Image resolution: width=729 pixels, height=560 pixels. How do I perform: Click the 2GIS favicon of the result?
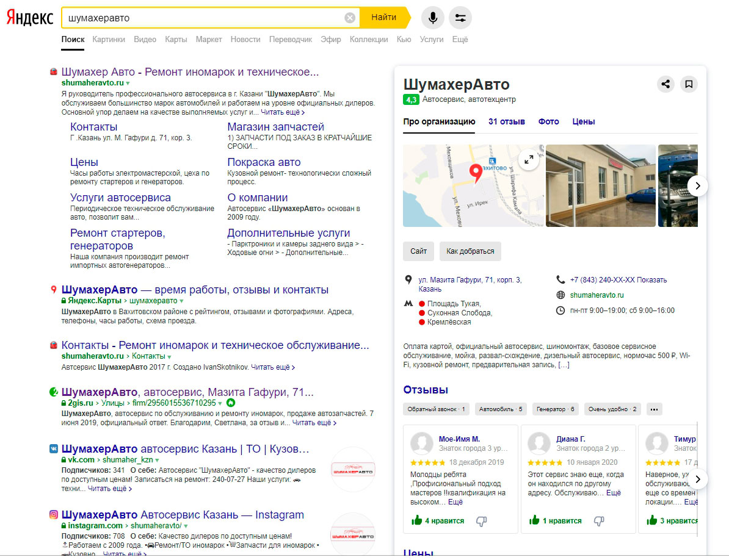(x=54, y=392)
